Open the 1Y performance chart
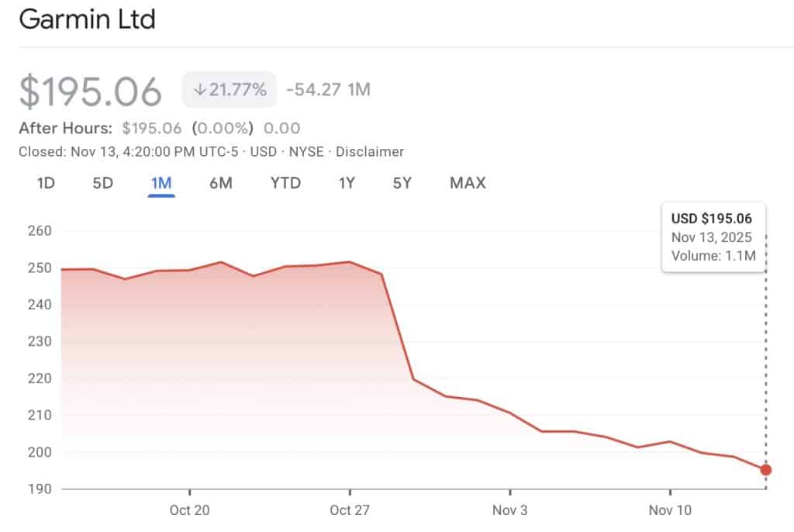Viewport: 794px width, 532px height. (346, 183)
